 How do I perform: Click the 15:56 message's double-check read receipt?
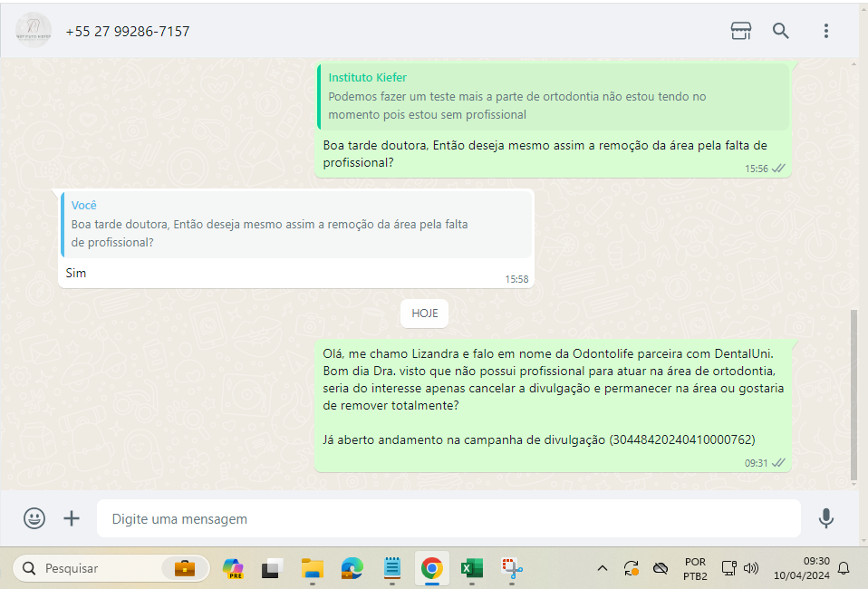point(779,169)
